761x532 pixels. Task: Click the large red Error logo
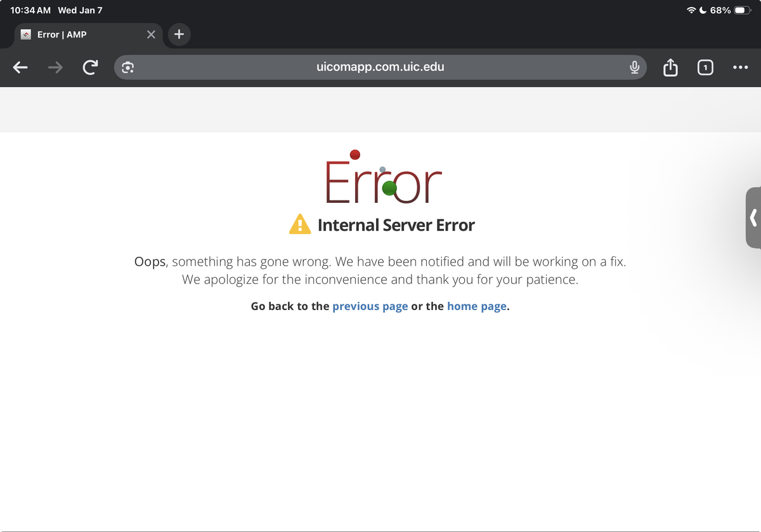pyautogui.click(x=383, y=179)
